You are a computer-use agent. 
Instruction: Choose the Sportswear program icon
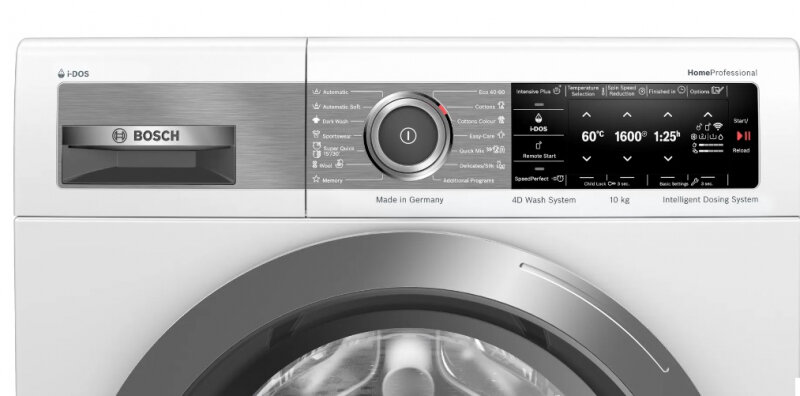pos(316,135)
